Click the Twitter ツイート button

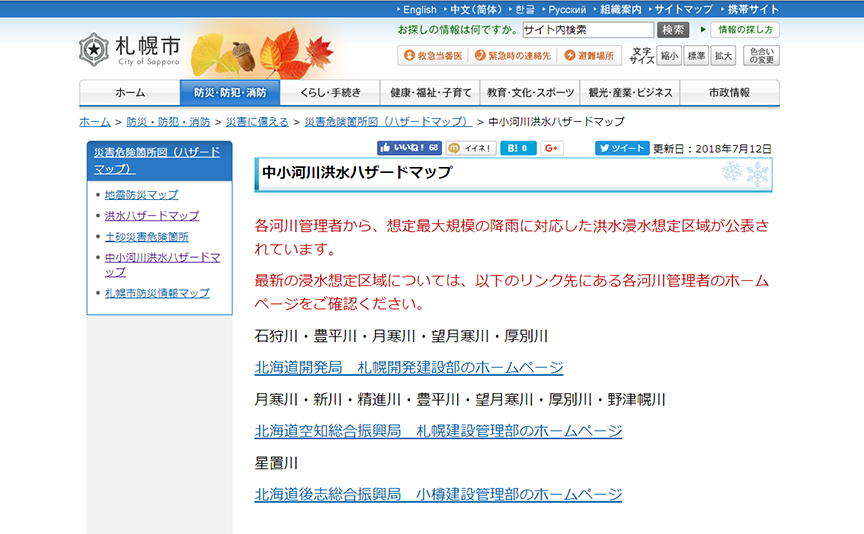coord(622,148)
